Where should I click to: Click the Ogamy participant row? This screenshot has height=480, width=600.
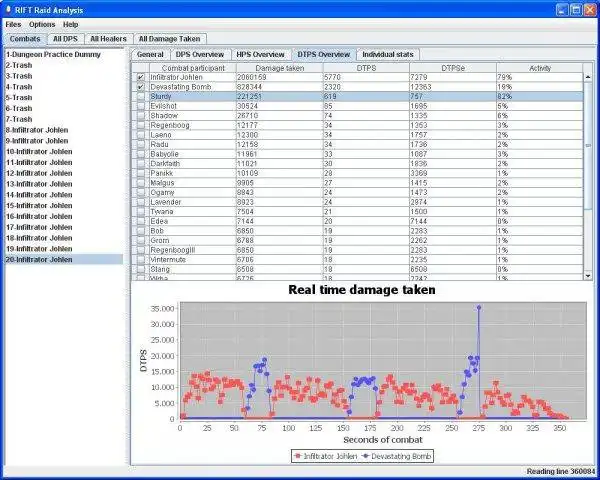tap(357, 192)
